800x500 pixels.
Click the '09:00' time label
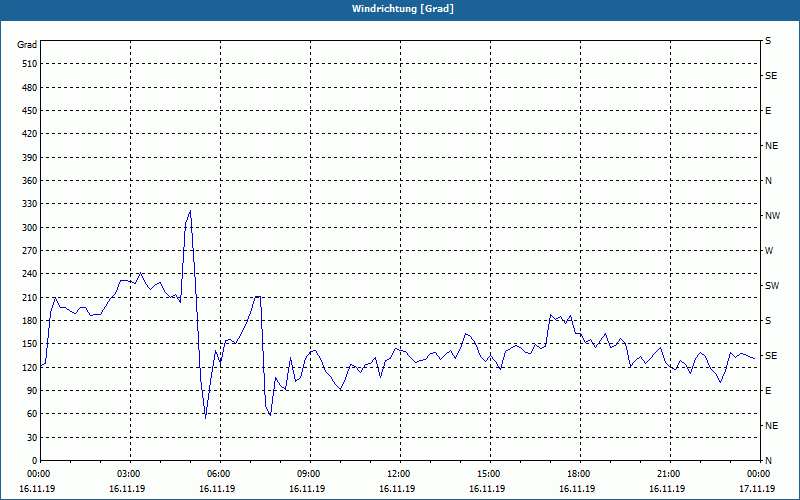(310, 474)
